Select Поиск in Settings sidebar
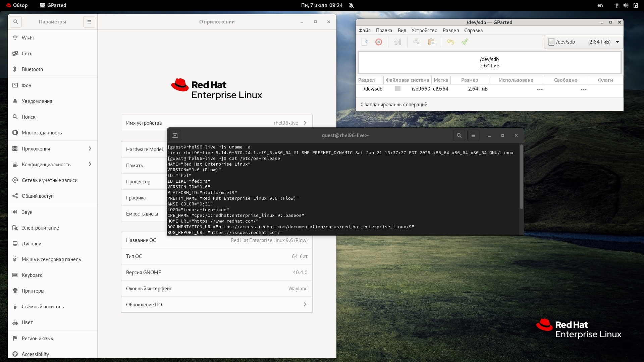The width and height of the screenshot is (644, 362). coord(53,117)
